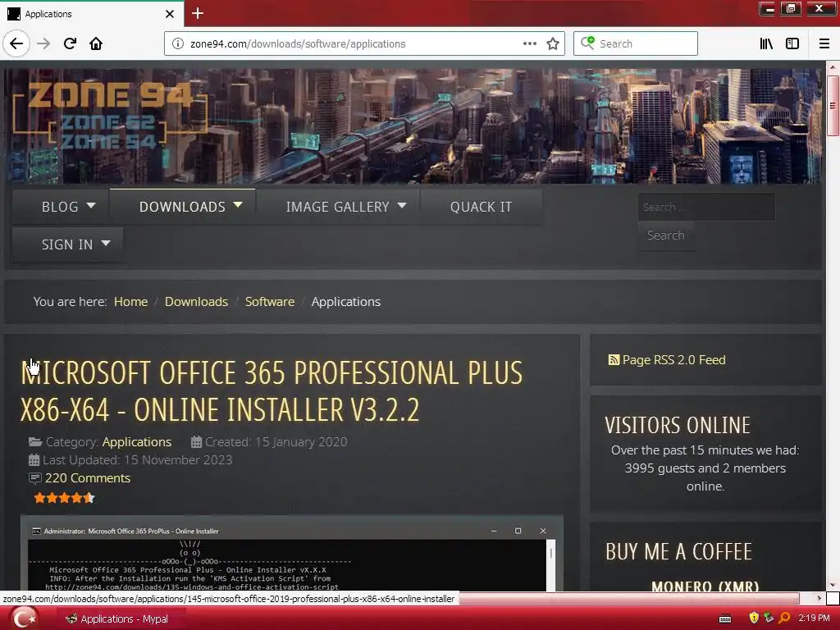
Task: Focus the browser toolbar Search box
Action: tap(636, 43)
